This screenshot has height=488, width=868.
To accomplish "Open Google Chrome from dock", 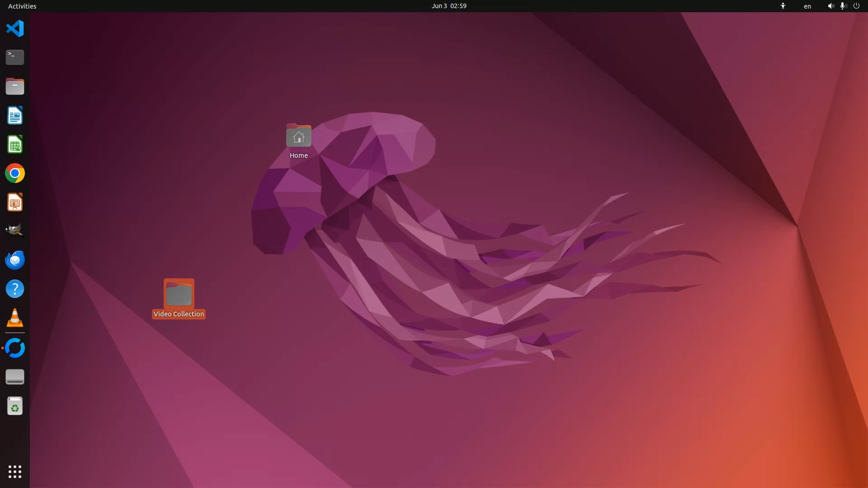I will coord(15,174).
